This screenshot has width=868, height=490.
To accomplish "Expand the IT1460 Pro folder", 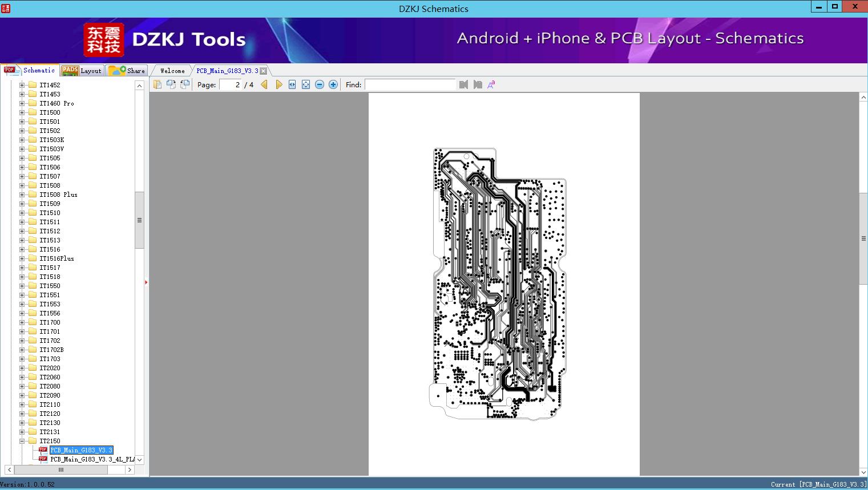I will tap(22, 103).
